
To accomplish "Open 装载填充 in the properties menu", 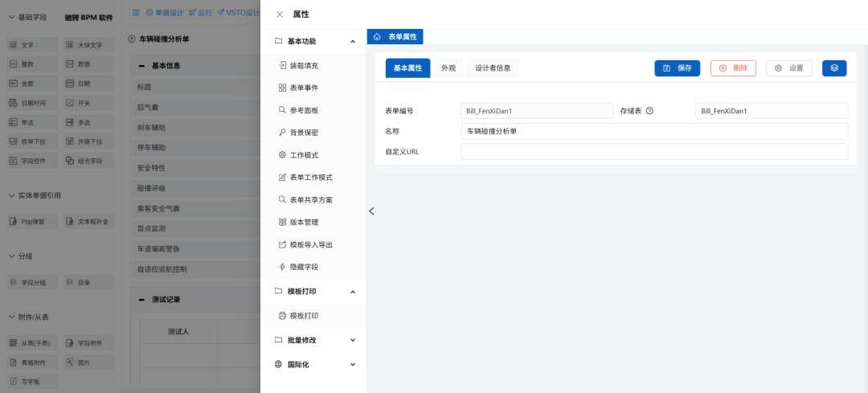I will (x=313, y=65).
